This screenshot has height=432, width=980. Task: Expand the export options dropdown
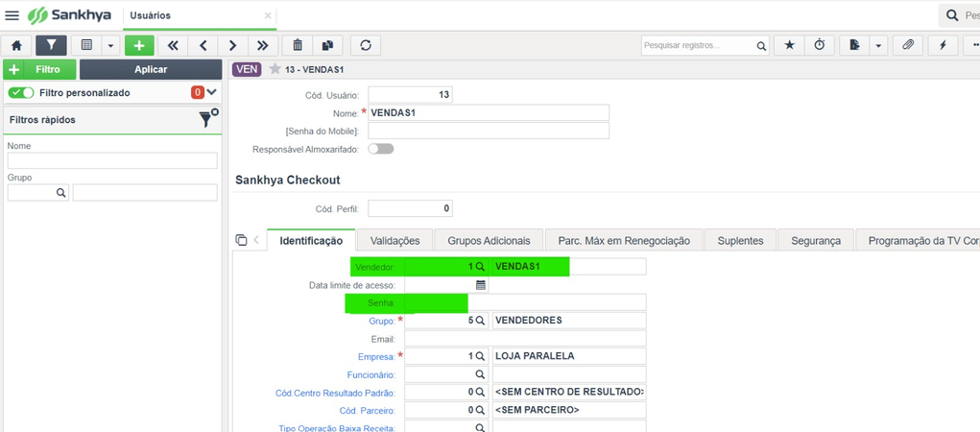click(x=879, y=45)
